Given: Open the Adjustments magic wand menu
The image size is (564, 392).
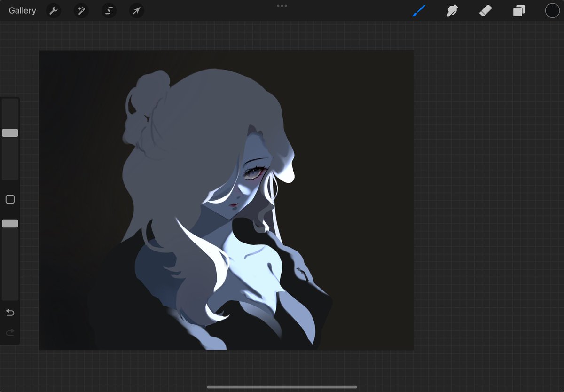Looking at the screenshot, I should coord(81,10).
